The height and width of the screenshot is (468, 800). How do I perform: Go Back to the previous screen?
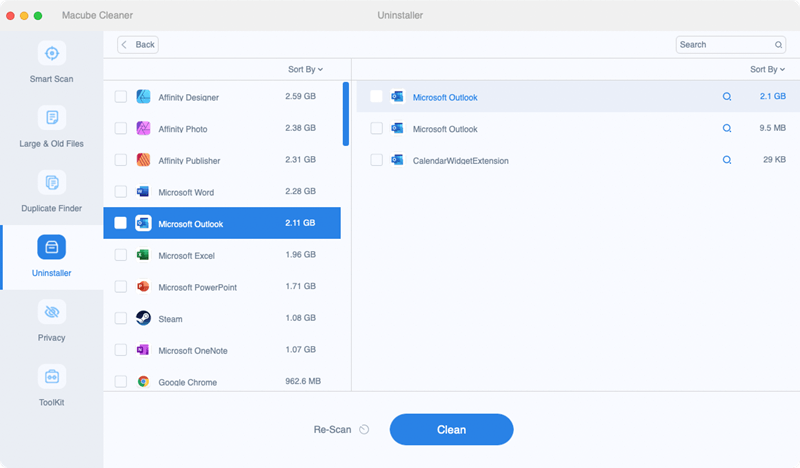pos(138,45)
